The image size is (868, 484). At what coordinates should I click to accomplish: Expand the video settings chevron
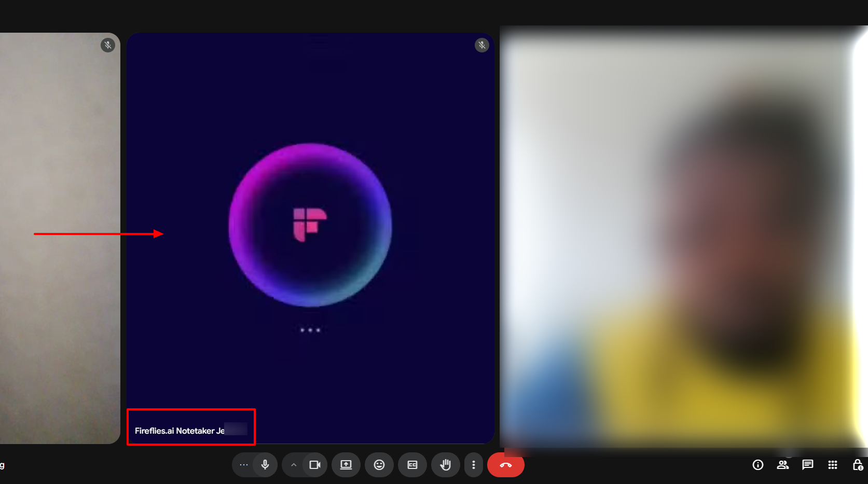tap(294, 465)
